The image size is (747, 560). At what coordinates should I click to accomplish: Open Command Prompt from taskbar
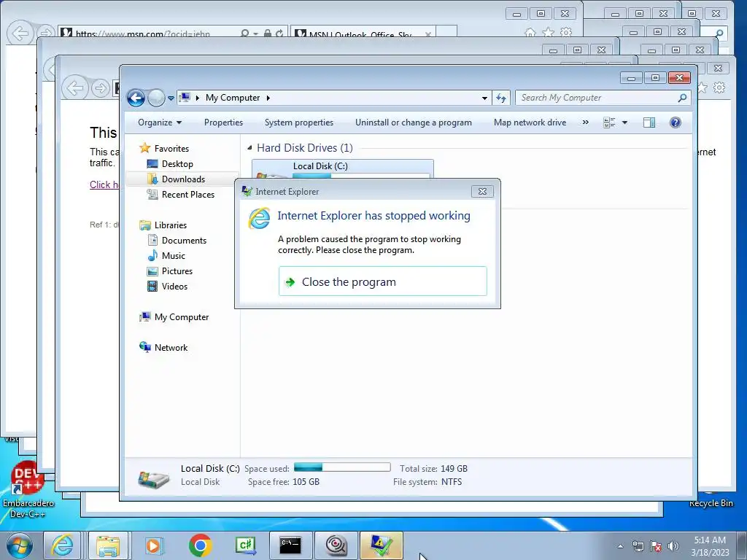coord(290,545)
